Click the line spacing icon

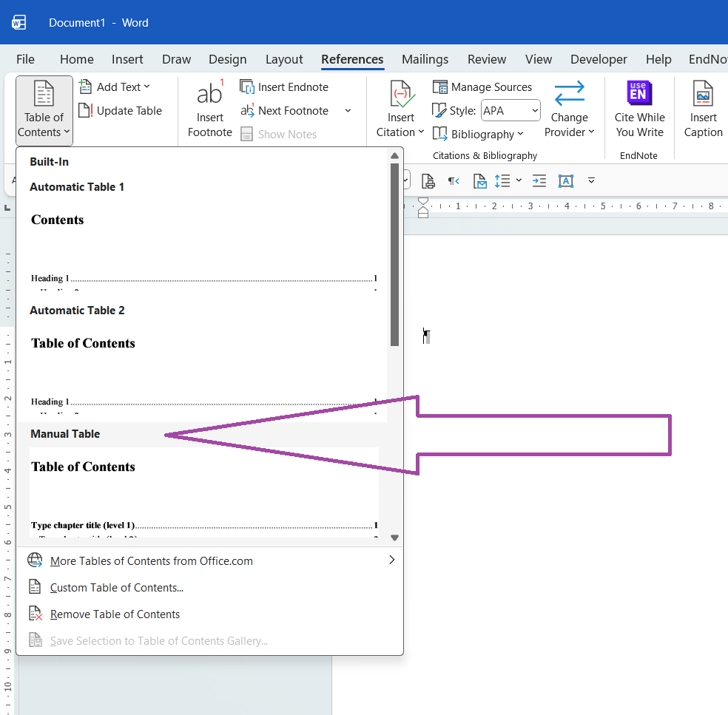tap(502, 181)
